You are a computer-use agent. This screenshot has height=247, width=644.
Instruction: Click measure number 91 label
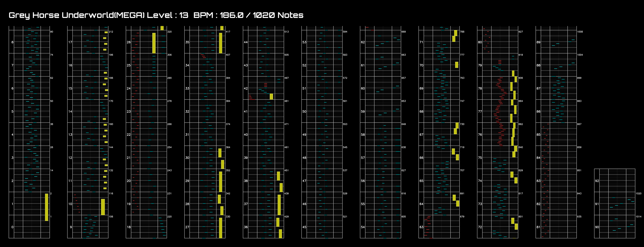coord(597,204)
